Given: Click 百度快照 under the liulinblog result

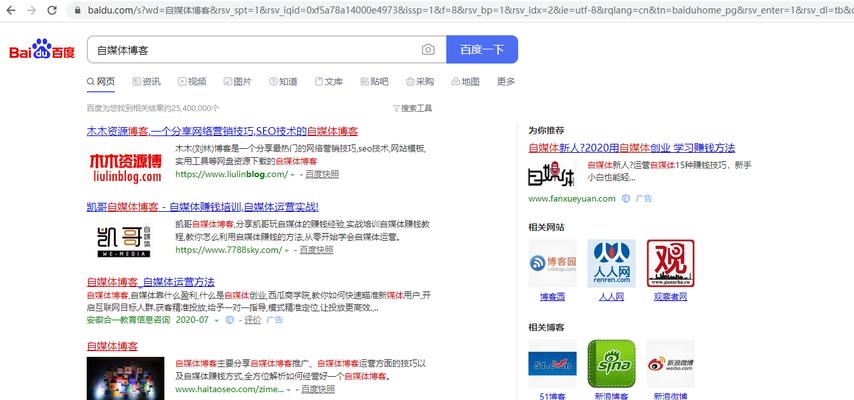Looking at the screenshot, I should (322, 174).
